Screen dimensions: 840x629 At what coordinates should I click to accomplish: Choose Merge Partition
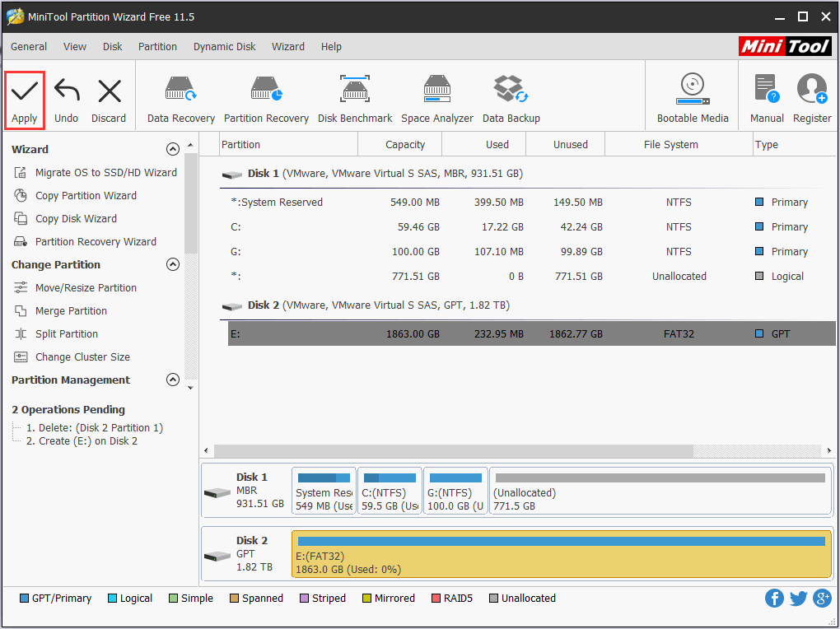point(61,310)
